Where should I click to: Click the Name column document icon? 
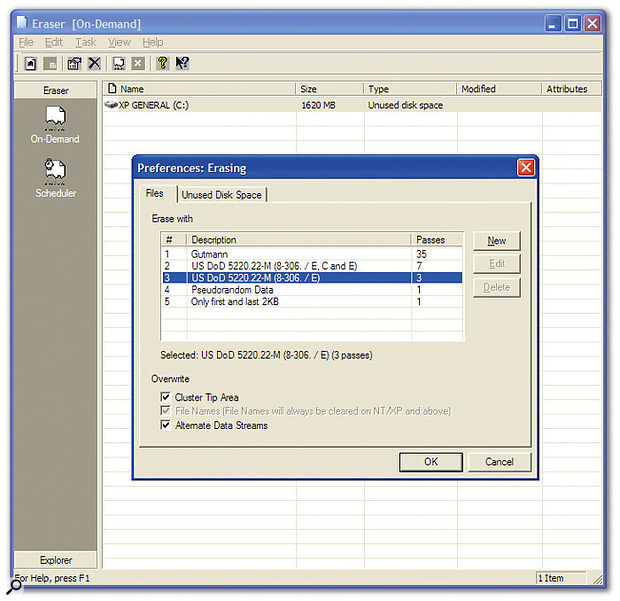click(x=112, y=88)
